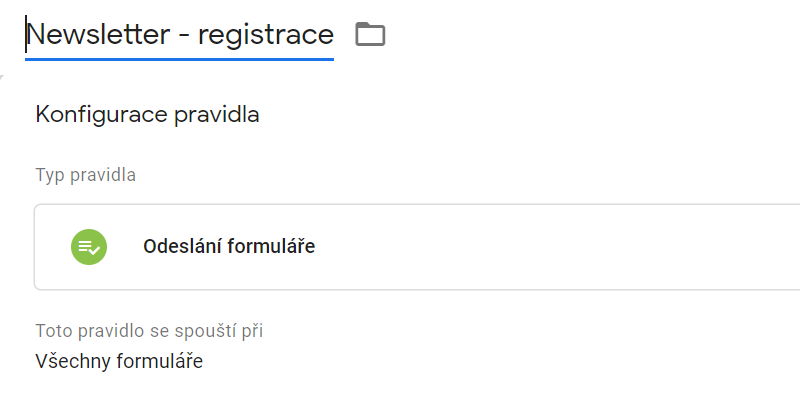Click the word pravidla in the Konfigurace heading
The image size is (800, 399).
217,116
